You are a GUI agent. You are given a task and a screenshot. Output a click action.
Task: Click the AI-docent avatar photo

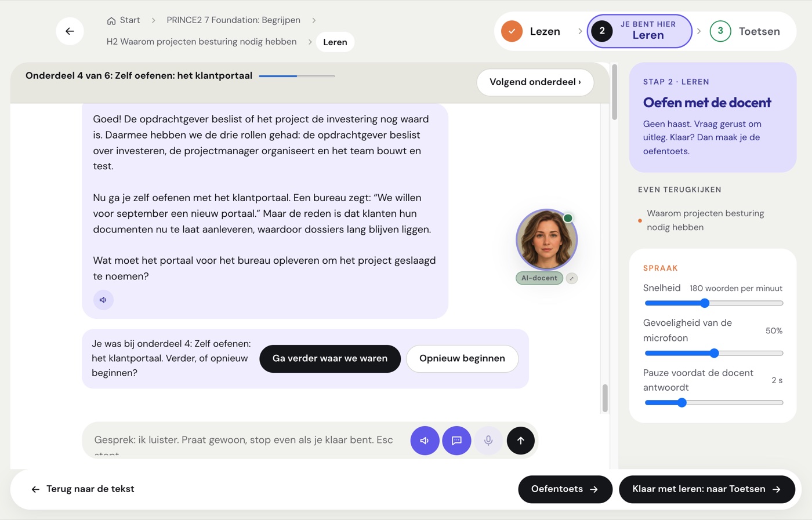pos(546,239)
